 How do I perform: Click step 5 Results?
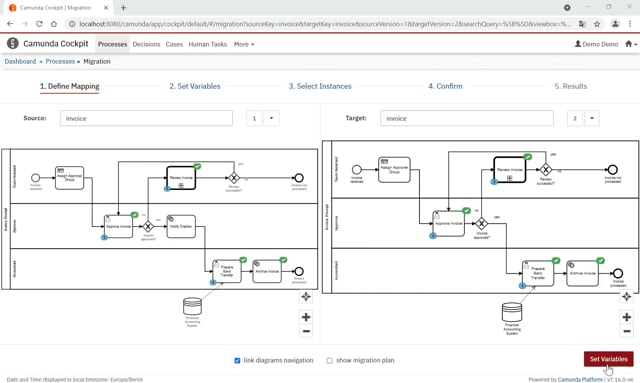pos(571,86)
